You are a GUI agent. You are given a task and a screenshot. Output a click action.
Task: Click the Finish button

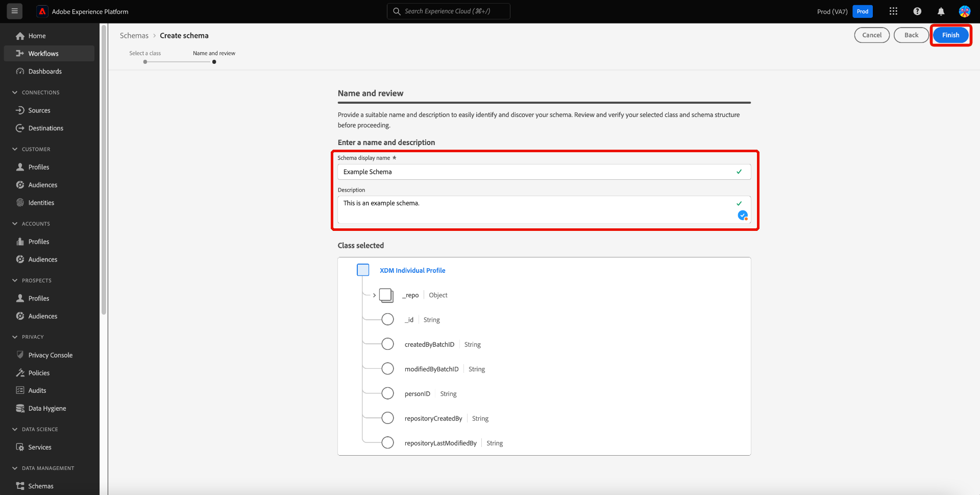coord(950,35)
